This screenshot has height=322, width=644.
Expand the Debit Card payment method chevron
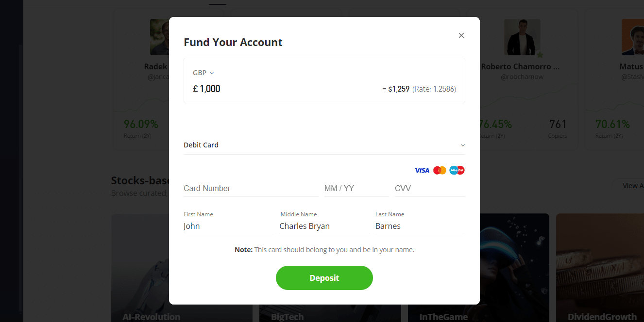click(x=463, y=145)
